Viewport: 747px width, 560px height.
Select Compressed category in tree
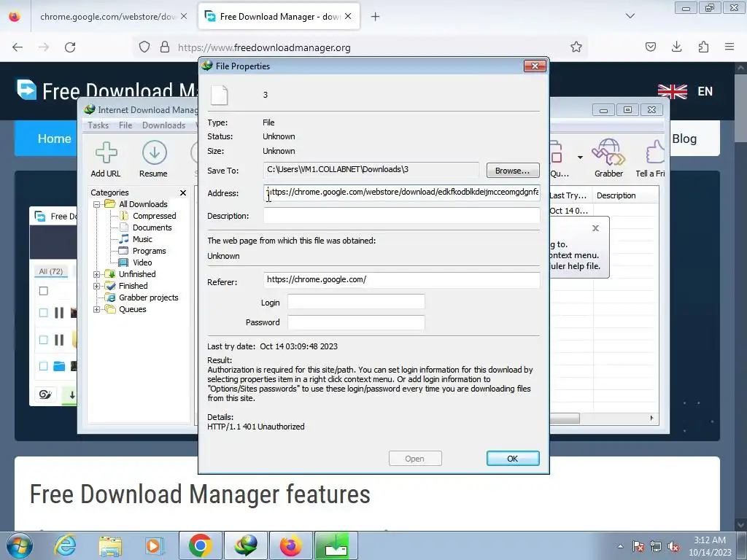(155, 216)
